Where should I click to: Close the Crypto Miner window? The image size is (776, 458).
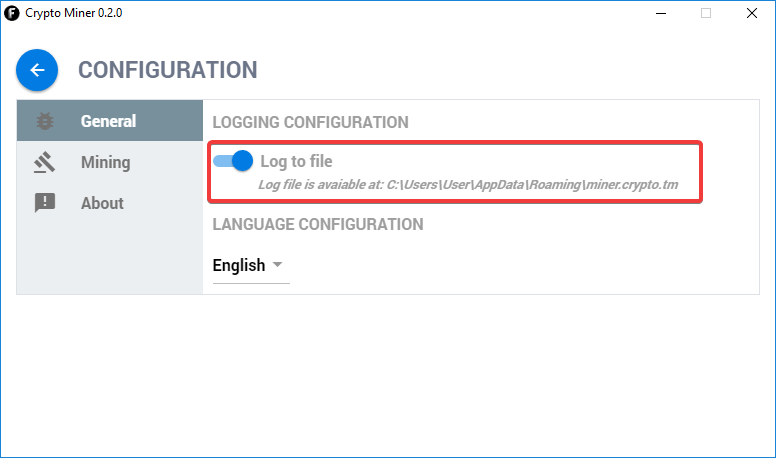[x=752, y=13]
